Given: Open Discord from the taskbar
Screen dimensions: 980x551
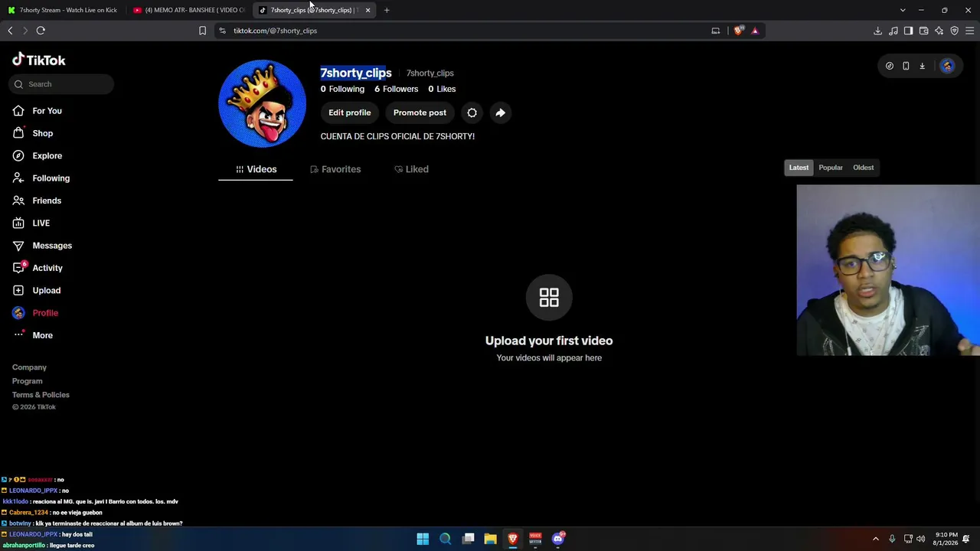Looking at the screenshot, I should [558, 539].
